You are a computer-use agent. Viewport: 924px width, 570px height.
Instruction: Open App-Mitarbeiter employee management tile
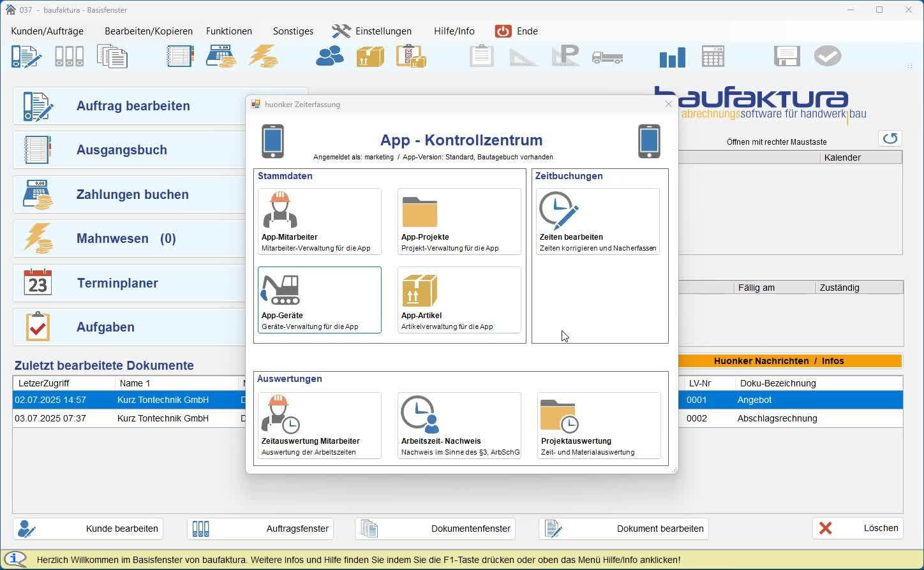click(319, 221)
